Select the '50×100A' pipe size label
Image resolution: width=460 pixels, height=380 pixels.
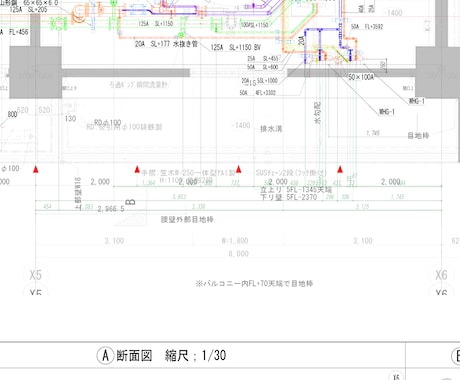tap(361, 77)
